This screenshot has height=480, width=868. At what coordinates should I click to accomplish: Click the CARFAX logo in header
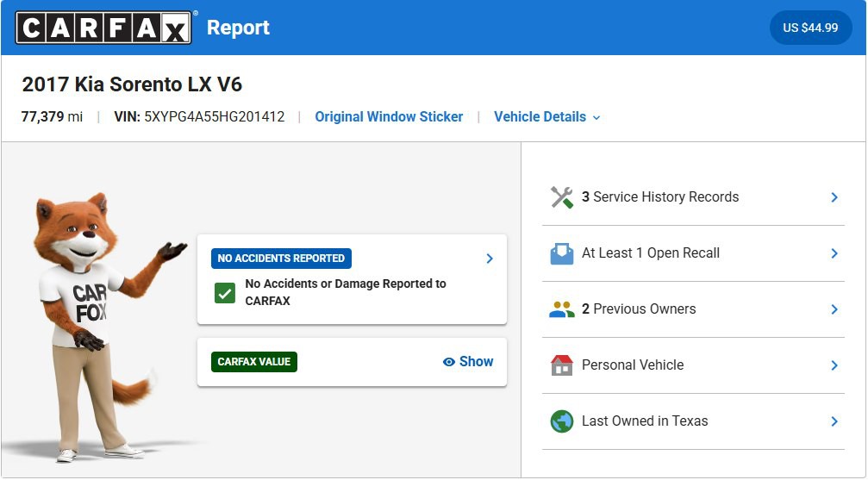(x=103, y=28)
